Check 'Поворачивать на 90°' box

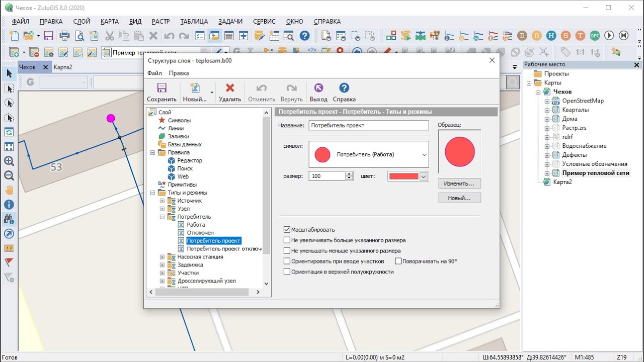(x=398, y=261)
